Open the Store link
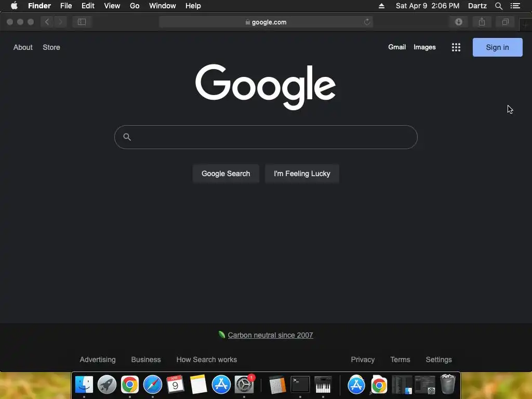 coord(51,47)
